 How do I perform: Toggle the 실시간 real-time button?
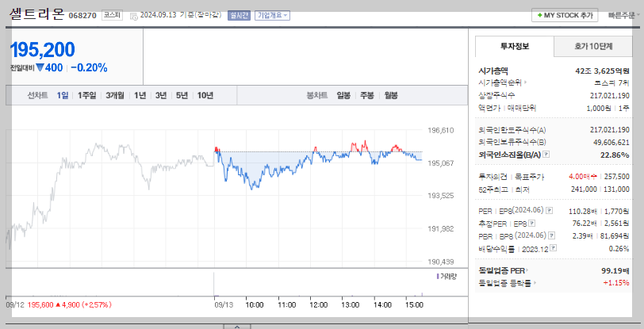pos(239,15)
